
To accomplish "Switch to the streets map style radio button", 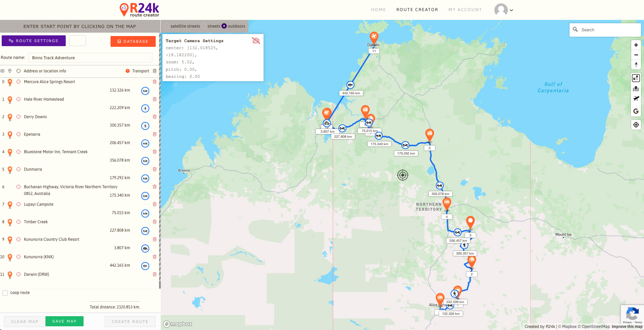I will [205, 26].
